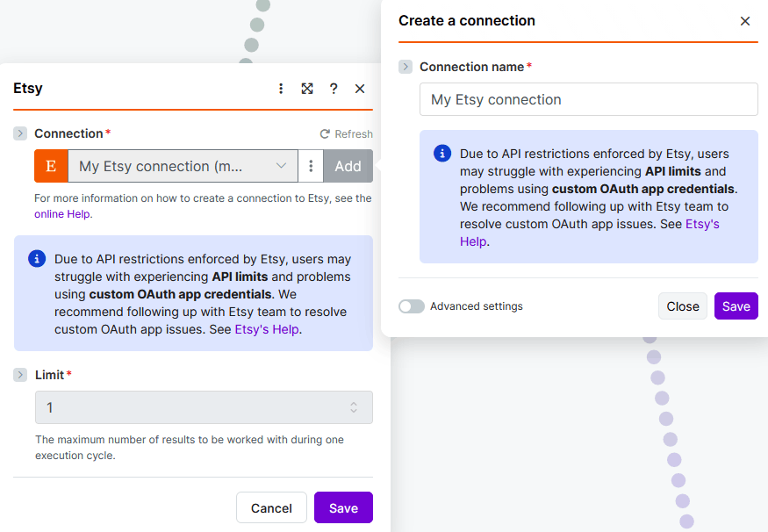768x532 pixels.
Task: Close the Etsy module panel
Action: (x=360, y=89)
